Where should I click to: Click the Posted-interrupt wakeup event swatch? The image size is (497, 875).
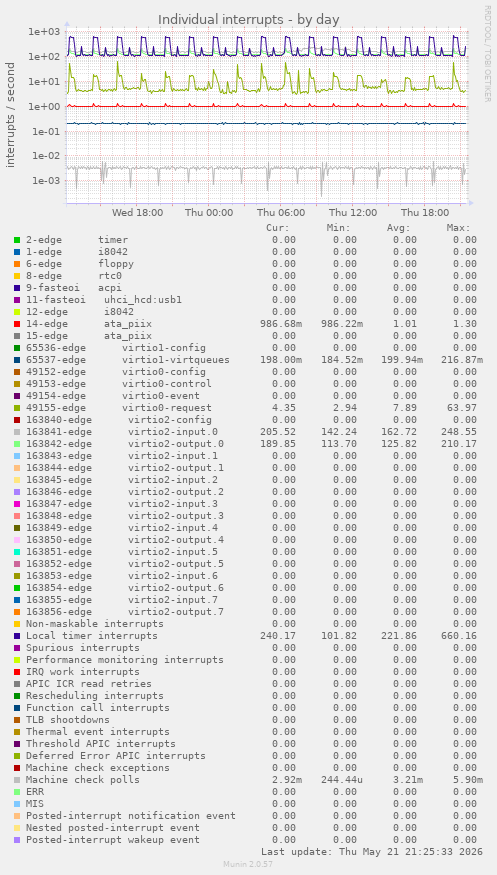[x=17, y=840]
